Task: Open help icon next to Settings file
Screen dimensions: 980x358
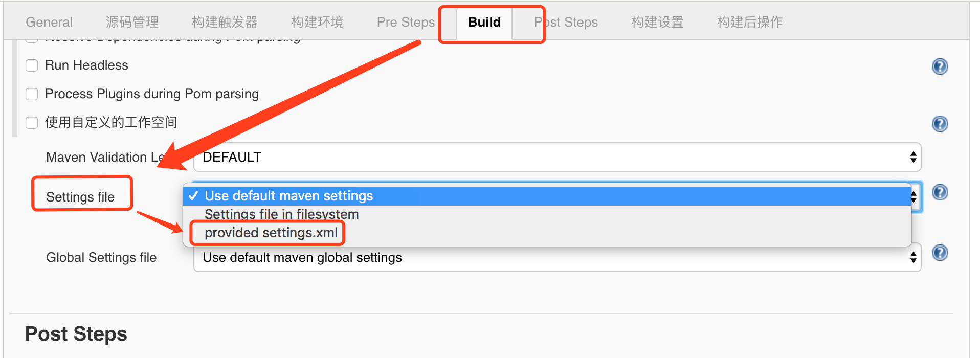Action: coord(940,192)
